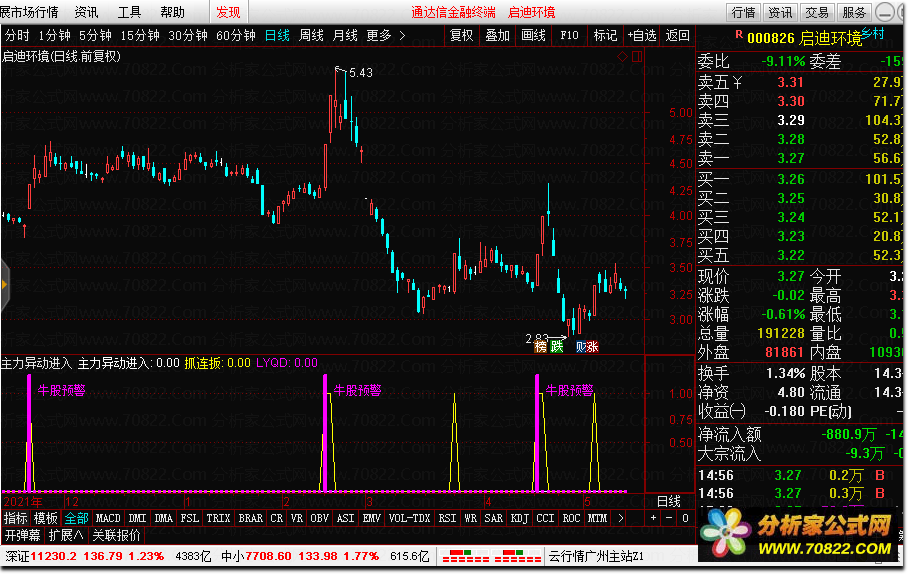Click the red 涨 marker under the K-line chart
The height and width of the screenshot is (574, 909).
tap(592, 347)
